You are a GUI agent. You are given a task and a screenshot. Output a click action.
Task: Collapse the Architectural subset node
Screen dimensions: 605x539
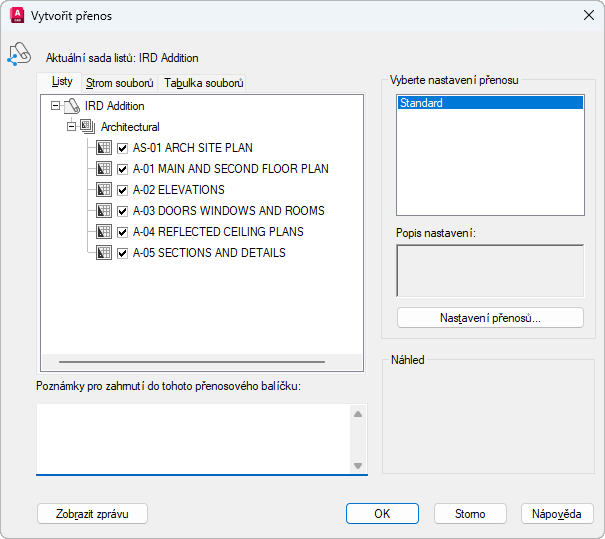click(71, 127)
